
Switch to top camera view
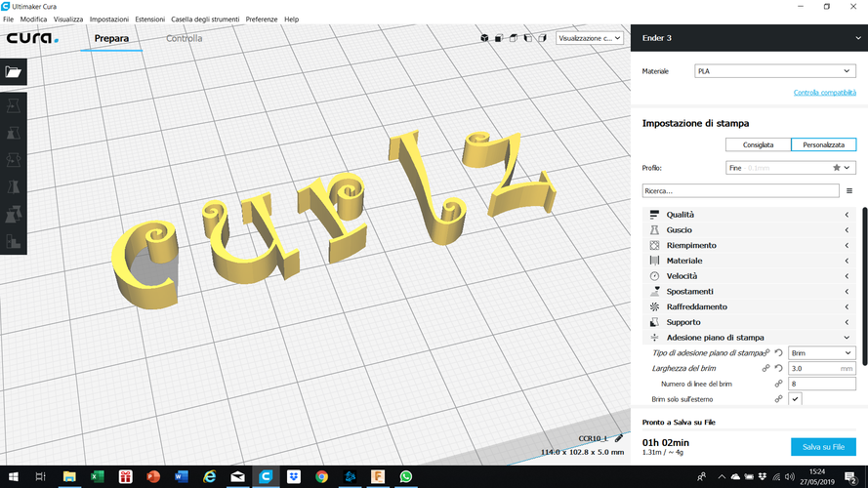point(514,38)
